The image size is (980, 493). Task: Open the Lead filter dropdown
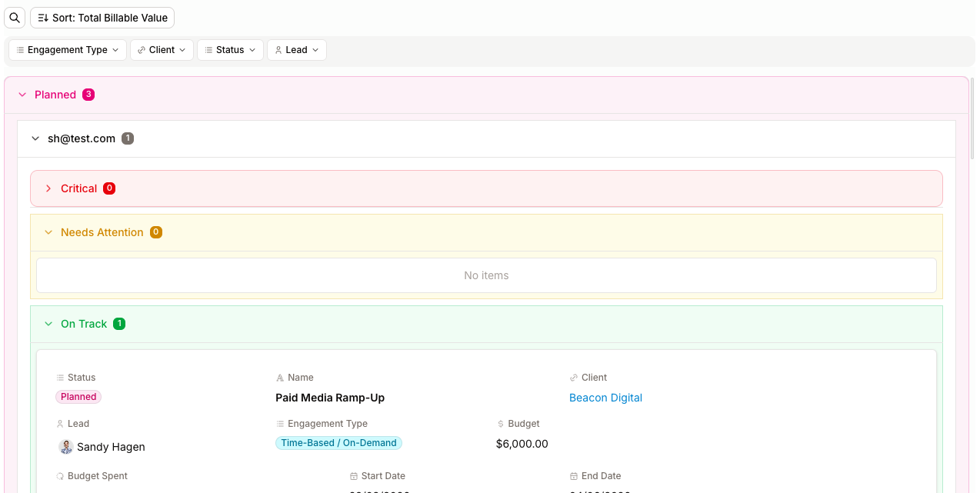297,50
